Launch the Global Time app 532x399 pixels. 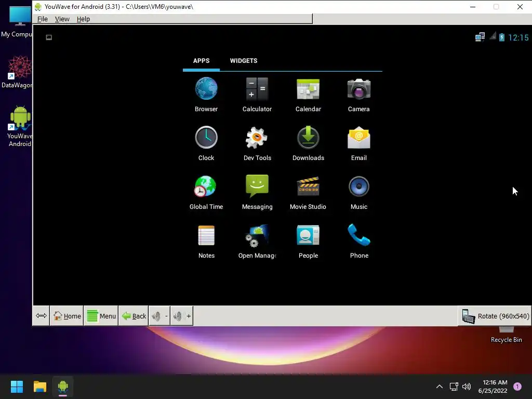(x=206, y=192)
